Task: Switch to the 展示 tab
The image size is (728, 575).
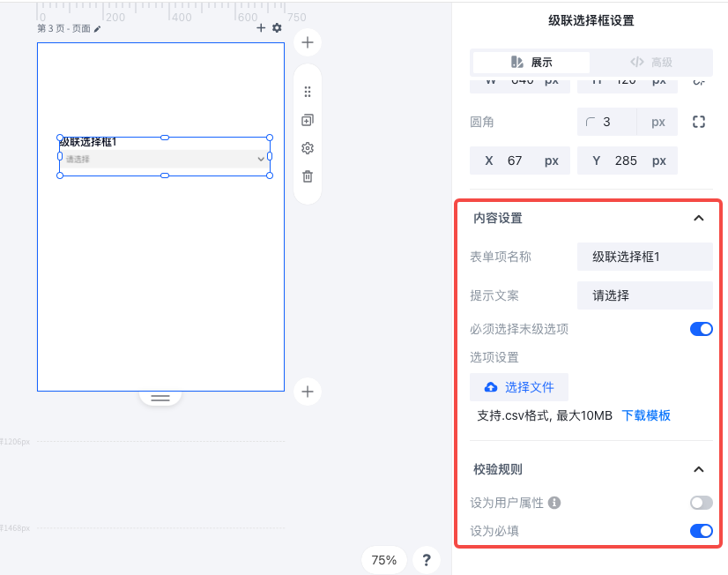Action: click(531, 63)
